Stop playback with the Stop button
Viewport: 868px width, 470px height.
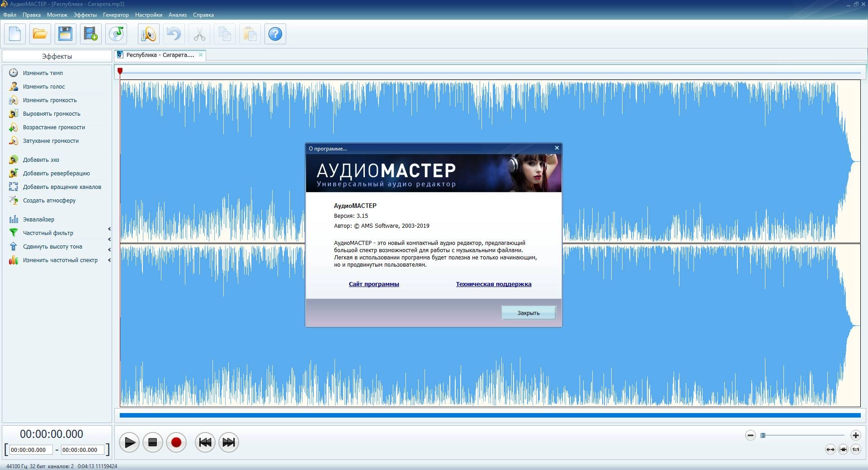point(153,442)
